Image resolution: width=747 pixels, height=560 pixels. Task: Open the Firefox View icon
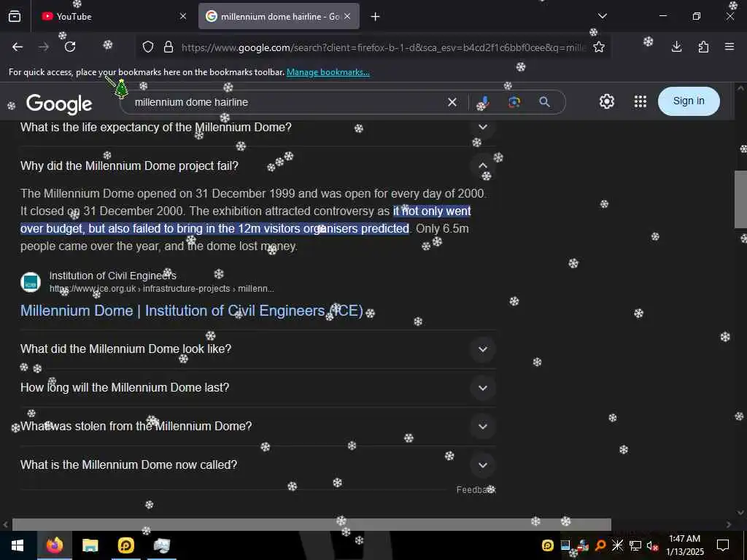click(x=15, y=17)
